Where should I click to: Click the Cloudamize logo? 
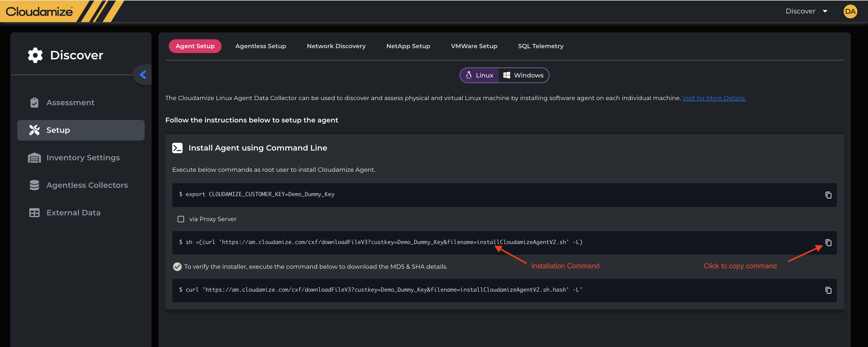click(39, 12)
